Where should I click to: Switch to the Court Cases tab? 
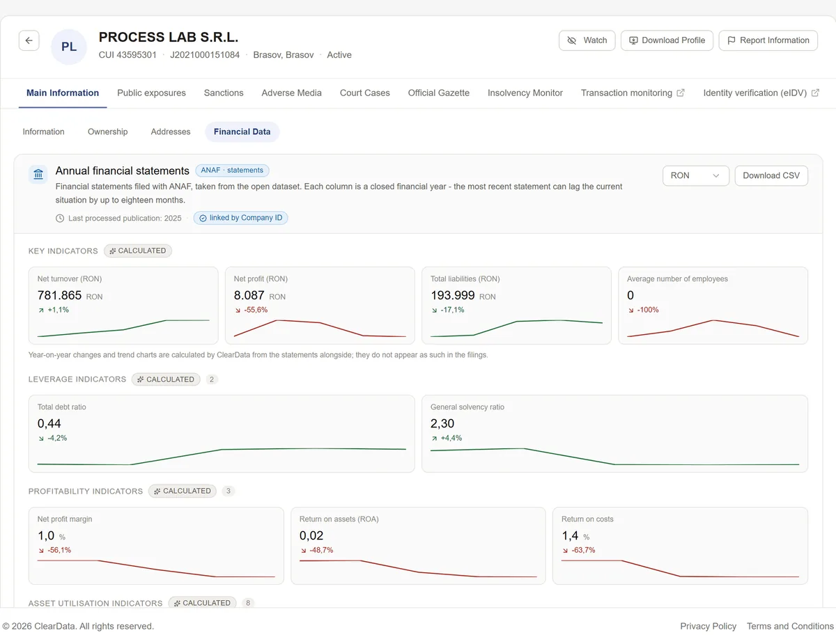tap(364, 93)
